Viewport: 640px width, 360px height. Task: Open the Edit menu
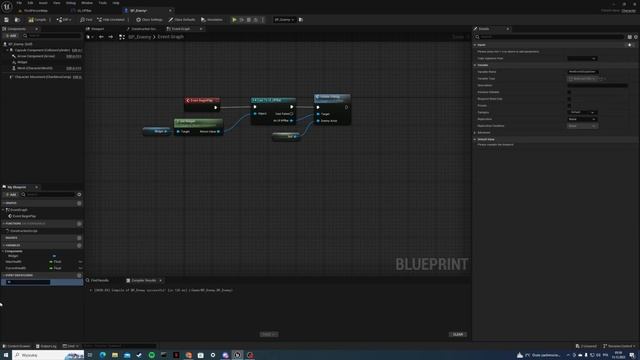[31, 3]
